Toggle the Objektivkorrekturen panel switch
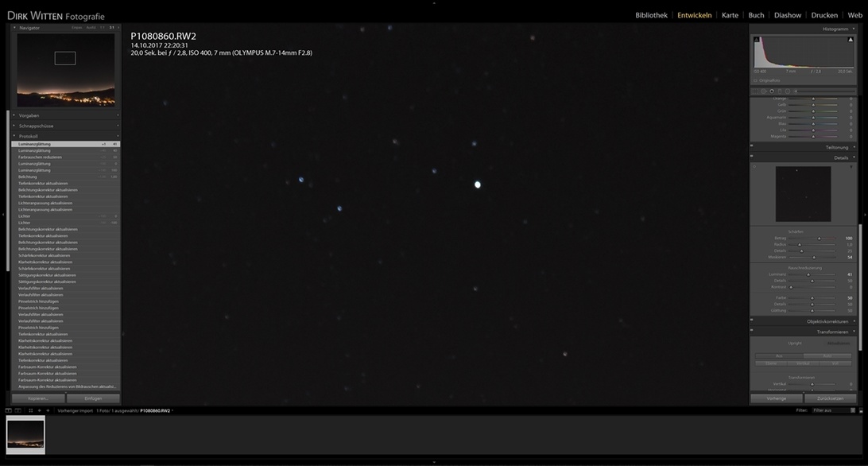 point(752,321)
